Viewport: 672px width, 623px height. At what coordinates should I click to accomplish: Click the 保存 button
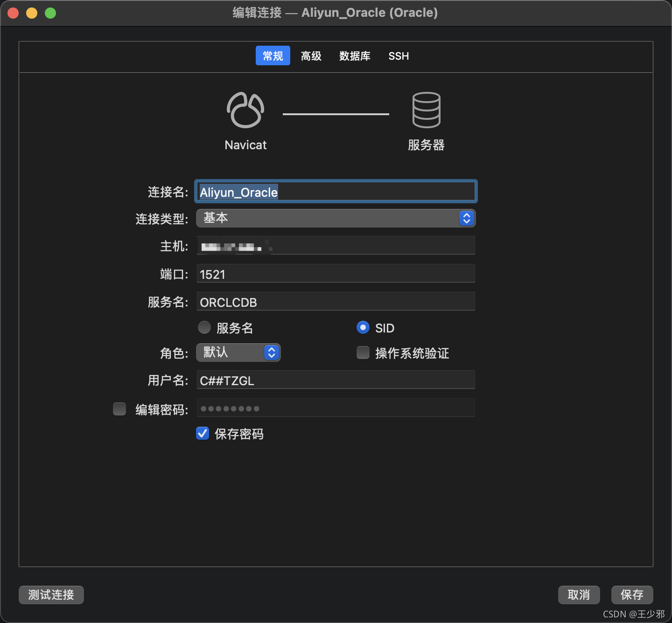pyautogui.click(x=632, y=595)
